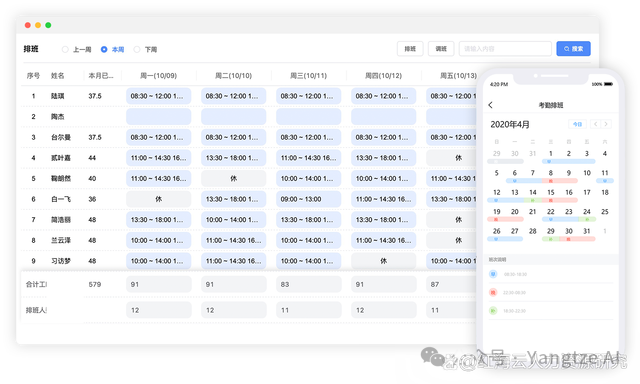Go to previous month in phone calendar

click(596, 124)
